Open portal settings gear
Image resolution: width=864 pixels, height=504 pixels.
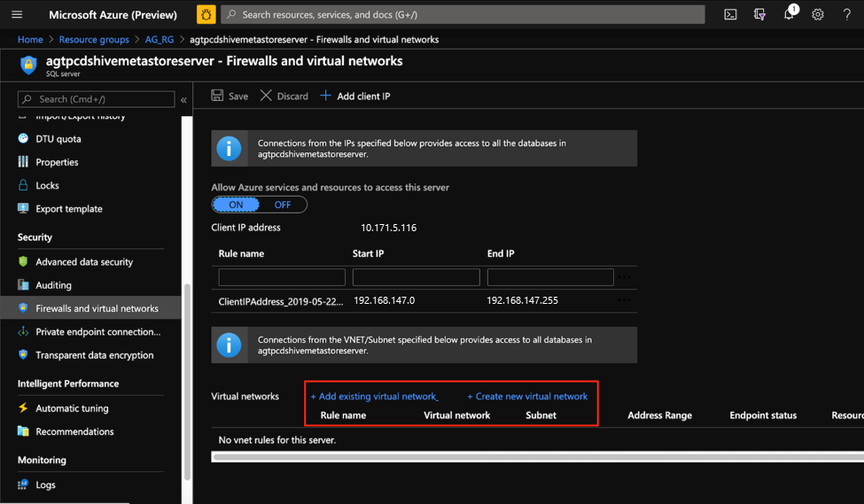(x=818, y=15)
